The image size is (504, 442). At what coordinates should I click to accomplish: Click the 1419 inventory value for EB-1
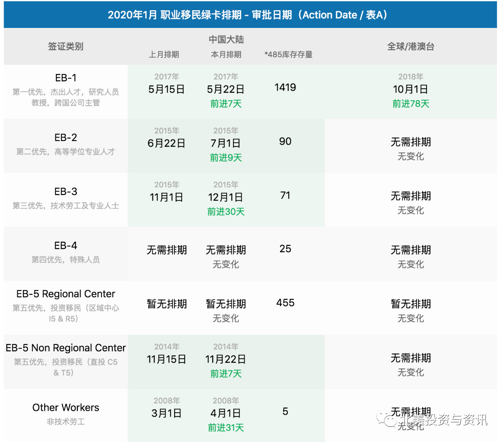coord(285,87)
